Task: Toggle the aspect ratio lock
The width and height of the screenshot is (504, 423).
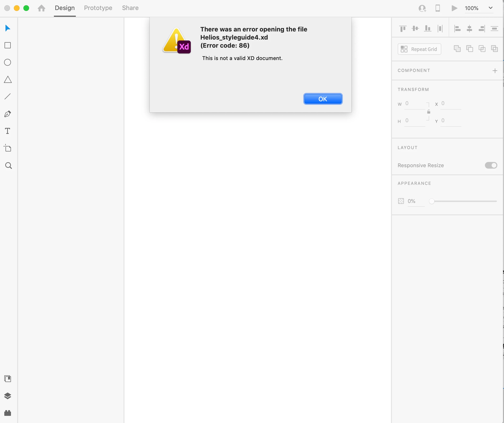Action: (x=429, y=112)
